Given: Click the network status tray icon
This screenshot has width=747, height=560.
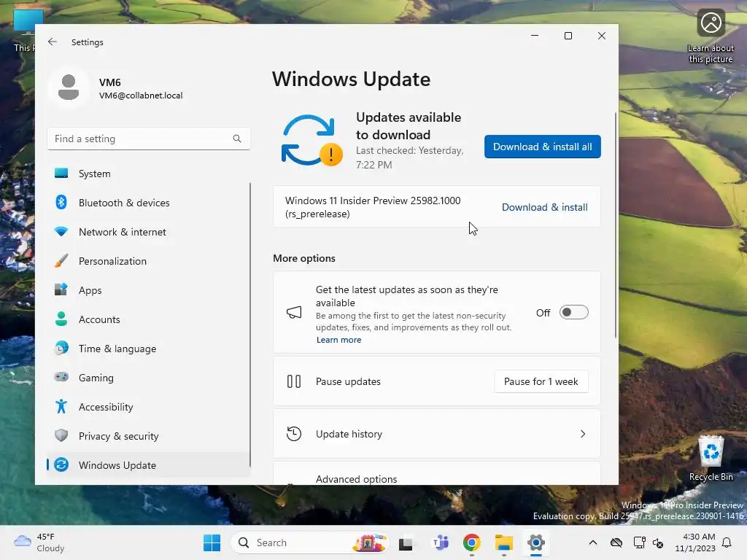Looking at the screenshot, I should coord(639,542).
